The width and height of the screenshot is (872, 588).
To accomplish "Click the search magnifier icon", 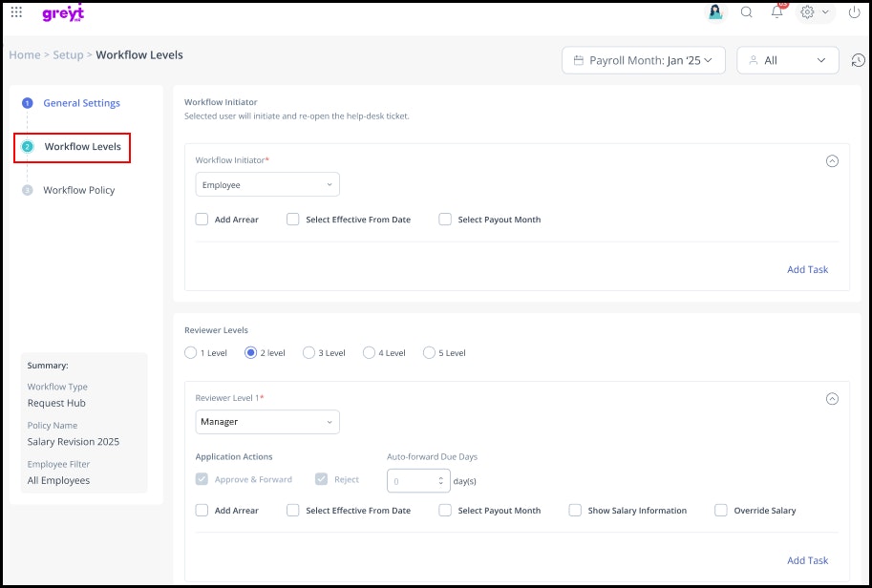I will coord(747,12).
